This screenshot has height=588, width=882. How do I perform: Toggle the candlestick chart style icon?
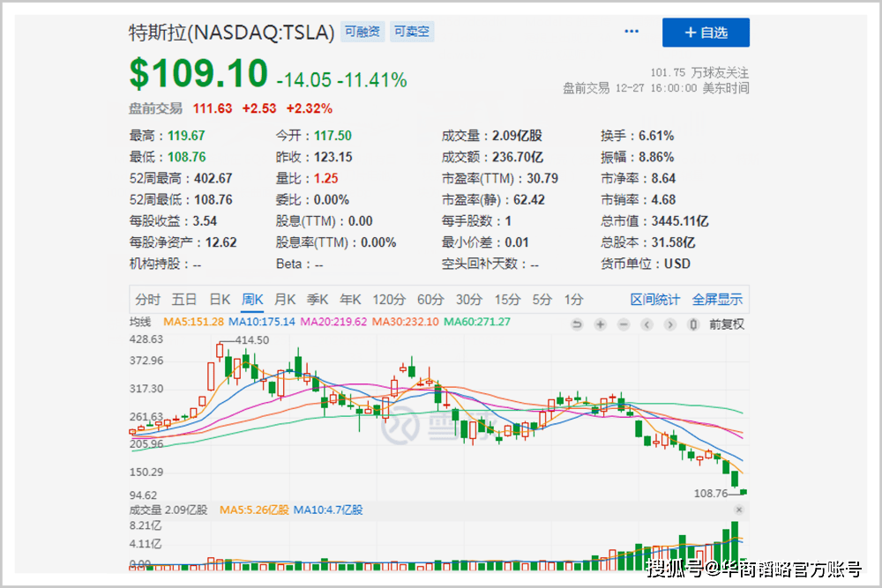click(693, 324)
